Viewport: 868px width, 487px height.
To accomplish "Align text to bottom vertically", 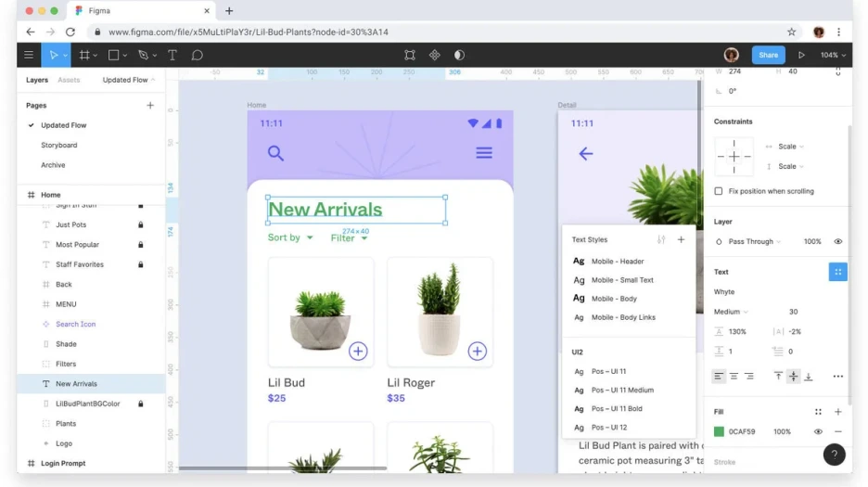I will [x=809, y=377].
